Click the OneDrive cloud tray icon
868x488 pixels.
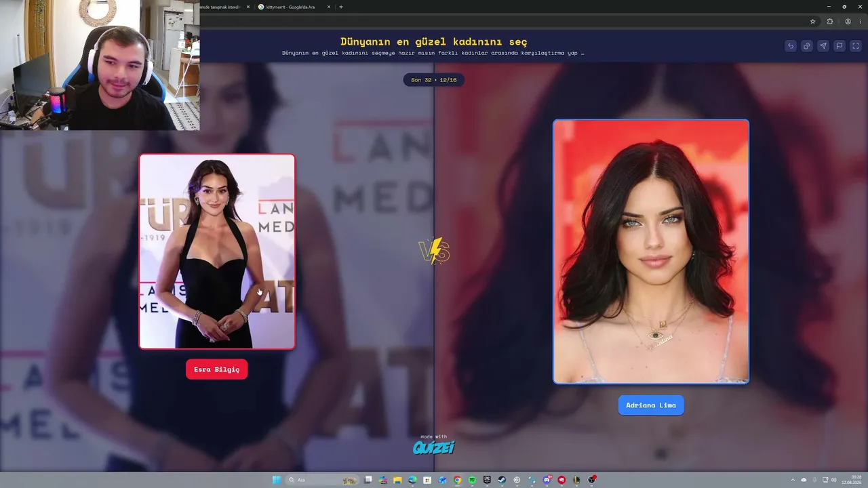tap(804, 480)
